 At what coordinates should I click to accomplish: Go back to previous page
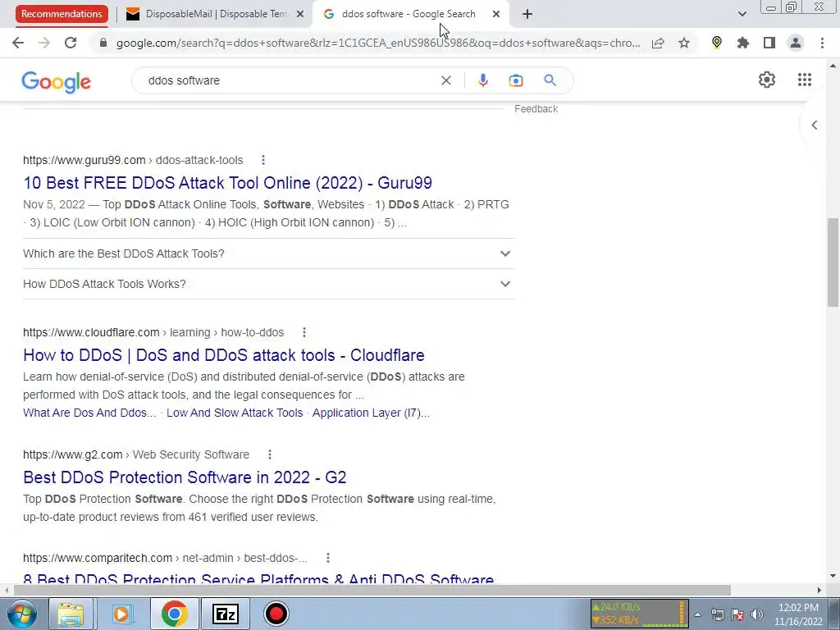pos(18,43)
